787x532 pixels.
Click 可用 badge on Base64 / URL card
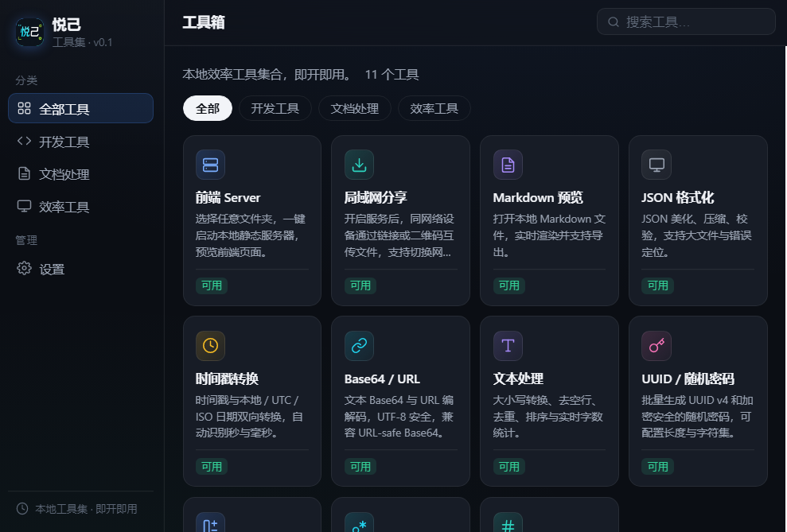click(x=360, y=466)
